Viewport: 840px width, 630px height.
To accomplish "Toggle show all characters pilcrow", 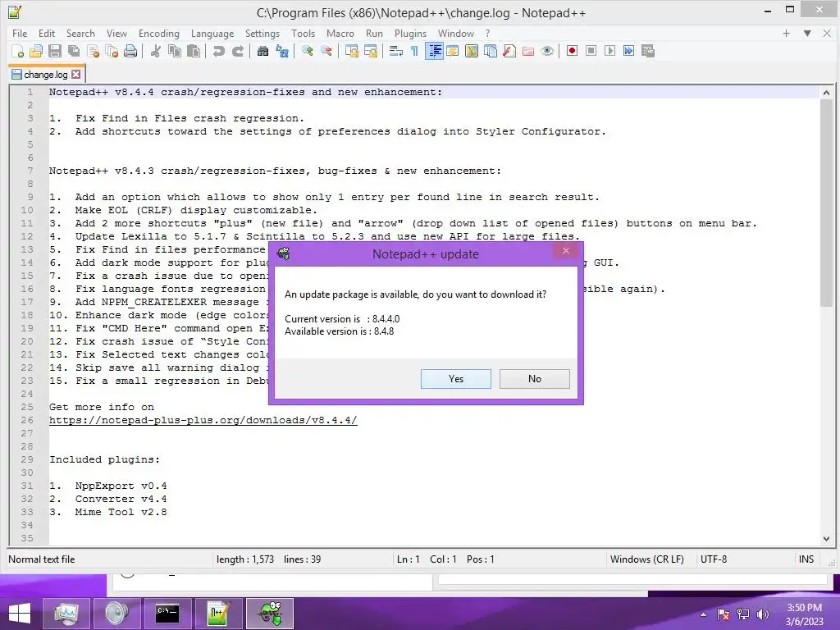I will tap(414, 51).
